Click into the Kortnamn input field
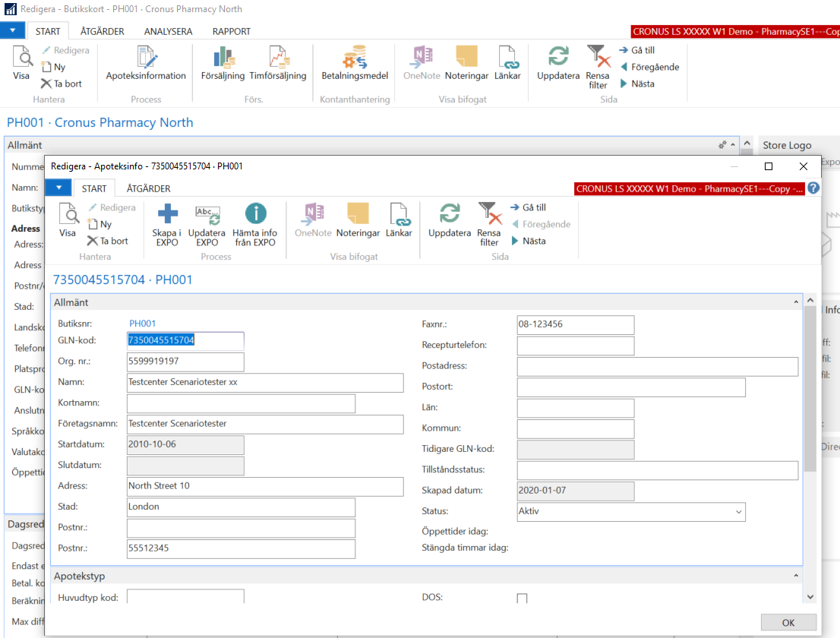This screenshot has height=638, width=840. pos(241,403)
